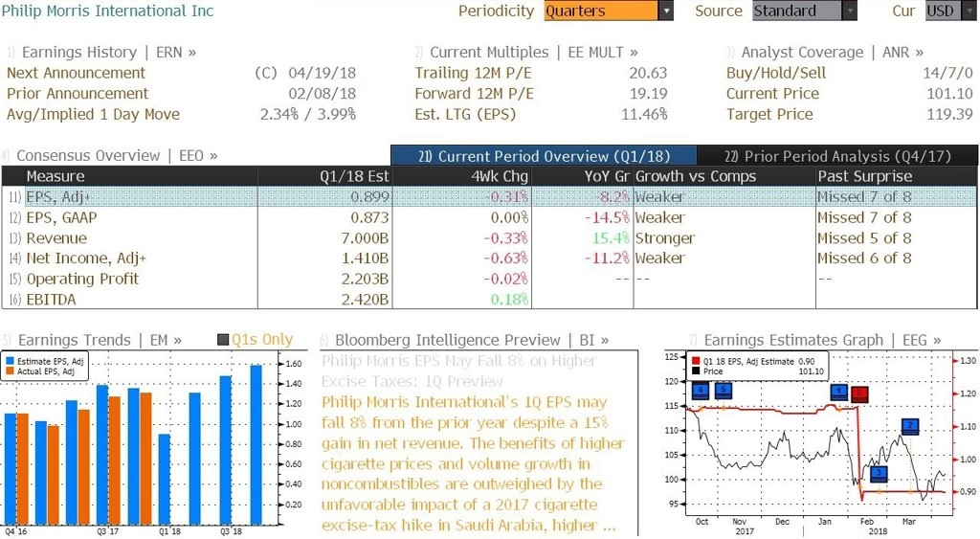980x539 pixels.
Task: Open Earnings Trends EM link
Action: [x=100, y=340]
